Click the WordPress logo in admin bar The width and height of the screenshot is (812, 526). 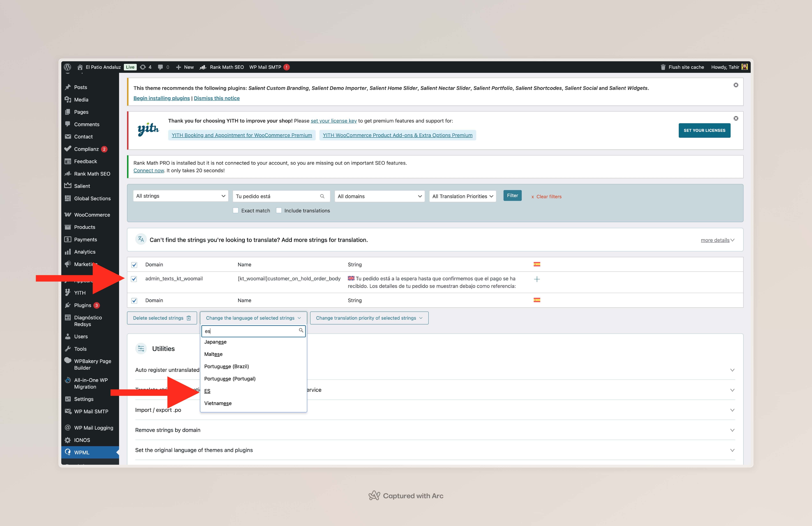tap(68, 67)
